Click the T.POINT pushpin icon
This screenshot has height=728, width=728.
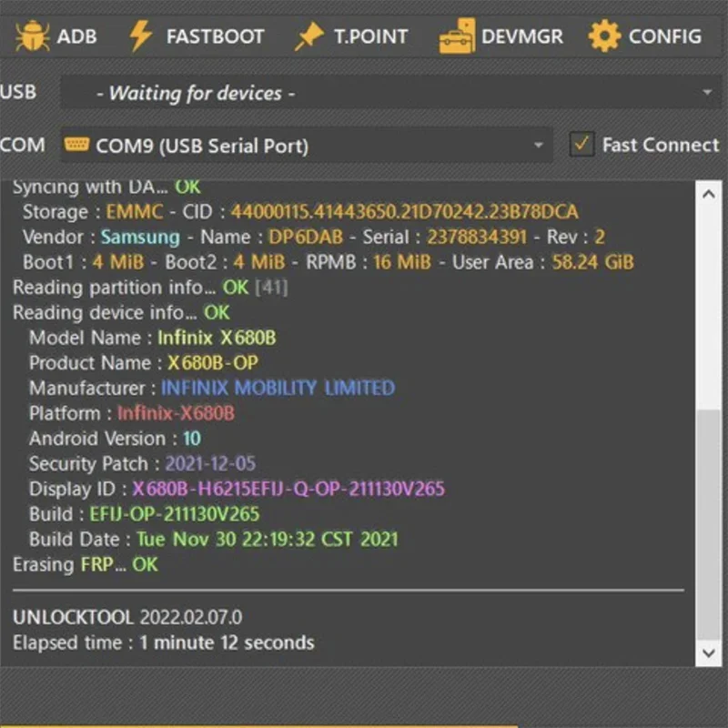pos(308,36)
